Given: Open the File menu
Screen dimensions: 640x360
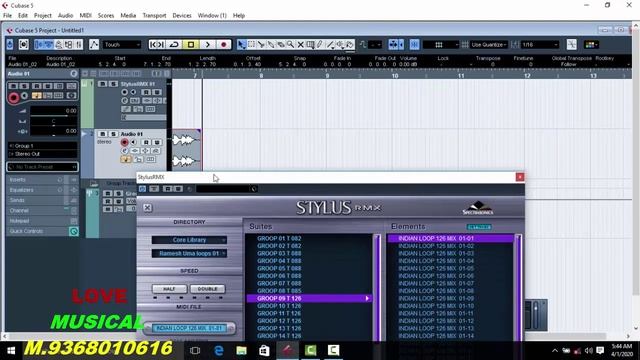Looking at the screenshot, I should pyautogui.click(x=7, y=16).
